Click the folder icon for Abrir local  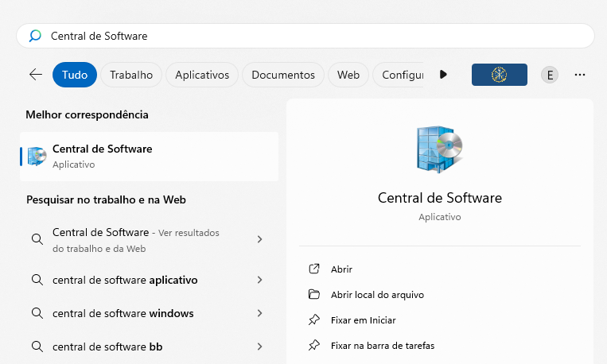[314, 294]
